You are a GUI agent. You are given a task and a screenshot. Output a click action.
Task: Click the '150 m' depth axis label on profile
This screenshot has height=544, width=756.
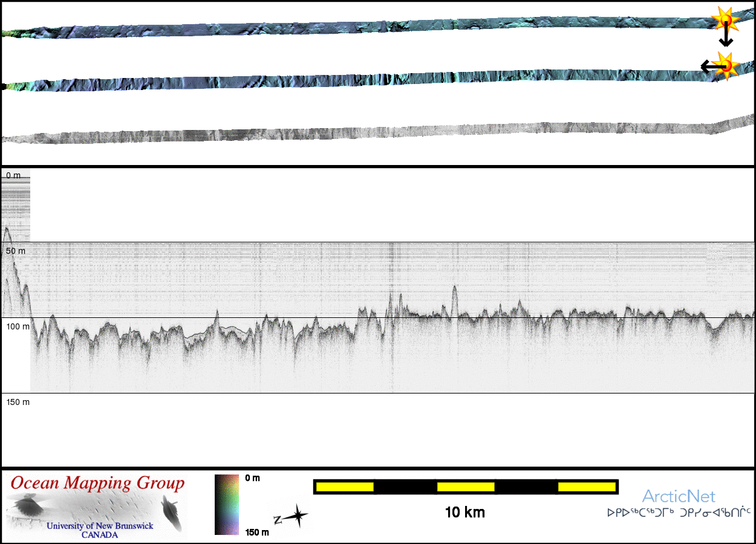tap(18, 402)
